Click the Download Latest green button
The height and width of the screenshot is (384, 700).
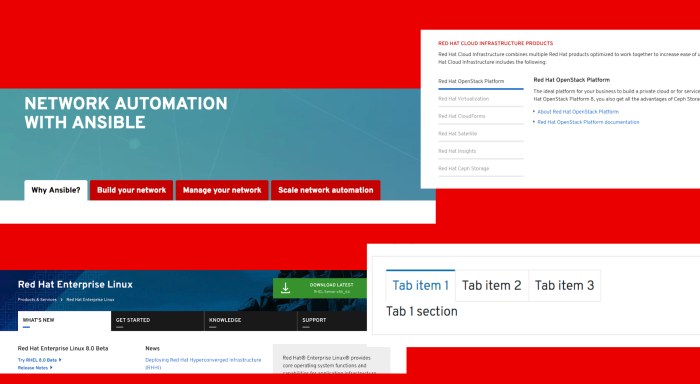320,288
